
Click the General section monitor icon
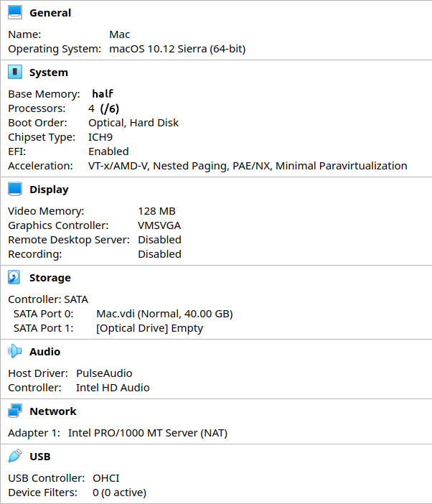15,12
